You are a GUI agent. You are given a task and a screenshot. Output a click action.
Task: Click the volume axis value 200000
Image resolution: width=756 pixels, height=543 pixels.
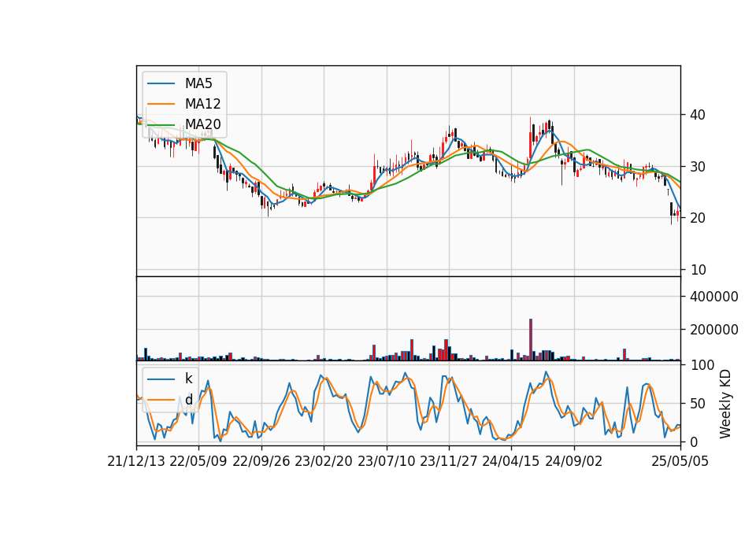pyautogui.click(x=714, y=330)
